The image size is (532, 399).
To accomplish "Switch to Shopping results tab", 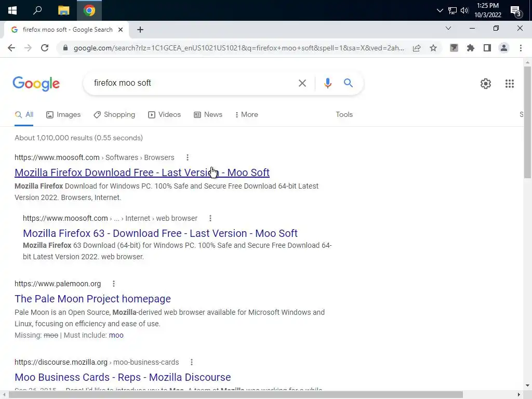I will (114, 115).
